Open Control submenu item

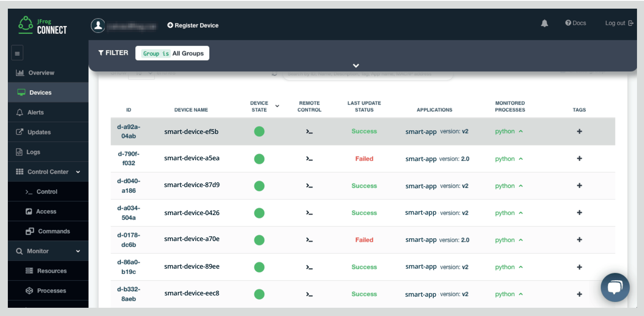pos(48,192)
